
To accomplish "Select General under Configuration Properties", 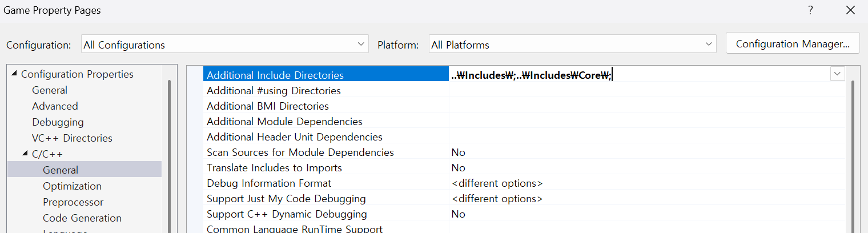I will click(x=50, y=90).
